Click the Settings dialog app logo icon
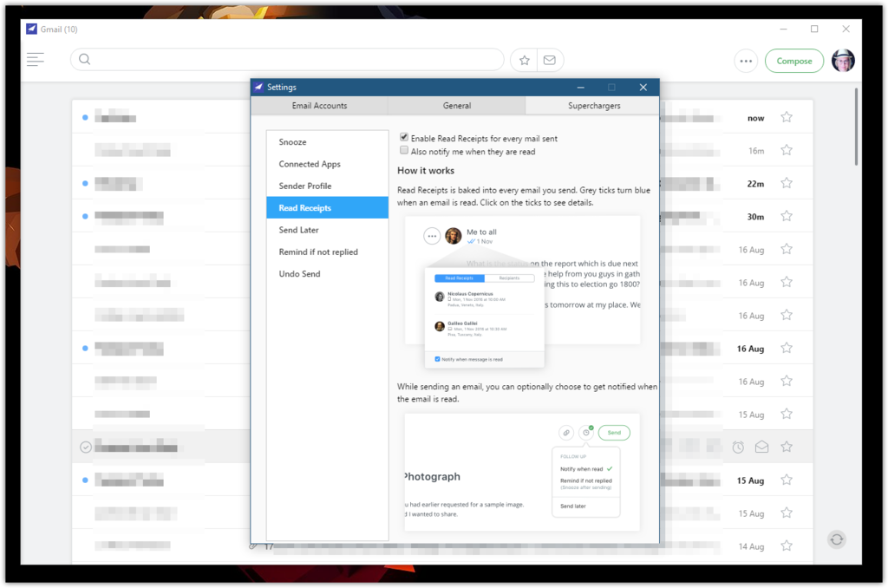Image resolution: width=888 pixels, height=588 pixels. (258, 87)
